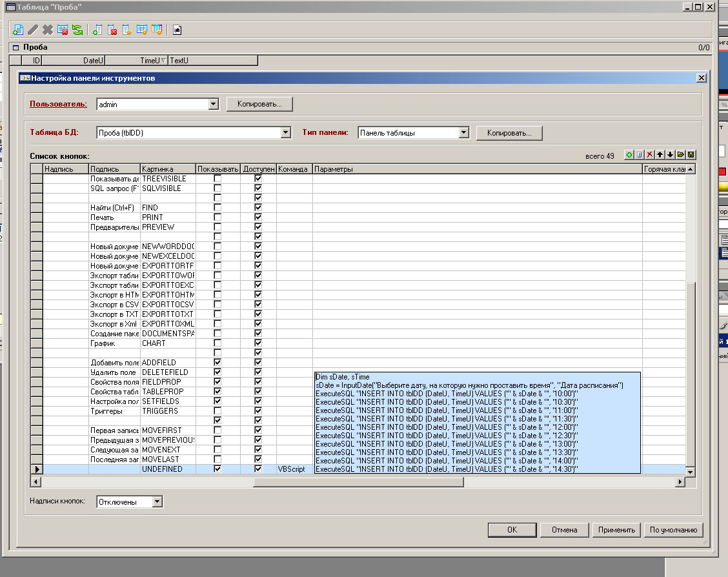This screenshot has width=728, height=577.
Task: Click the По умолчанию button
Action: [673, 530]
